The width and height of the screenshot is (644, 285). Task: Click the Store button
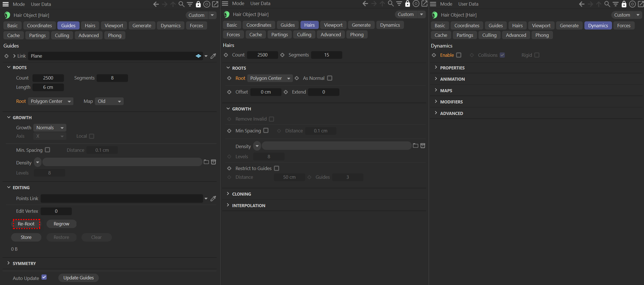point(26,237)
